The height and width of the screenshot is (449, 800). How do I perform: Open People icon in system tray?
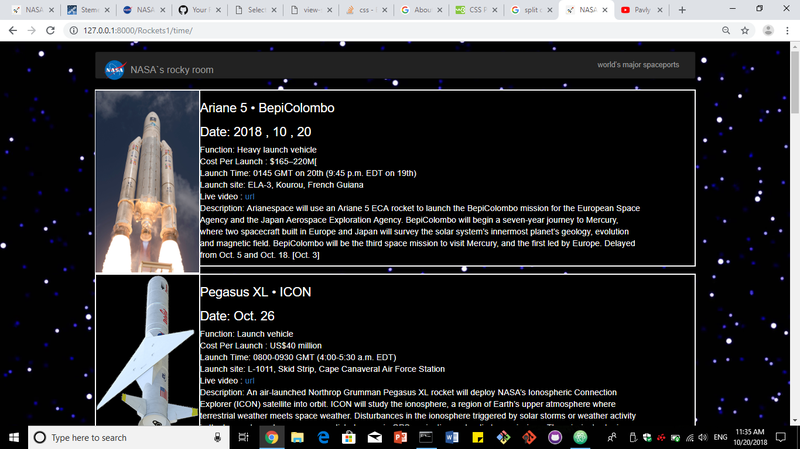click(x=611, y=437)
